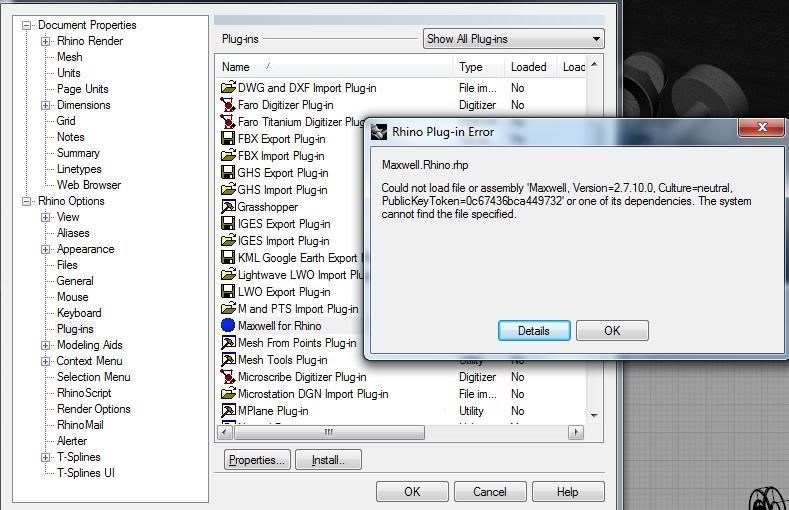Click the IGES Import Plug-in icon
Screen dimensions: 789x510
(228, 240)
